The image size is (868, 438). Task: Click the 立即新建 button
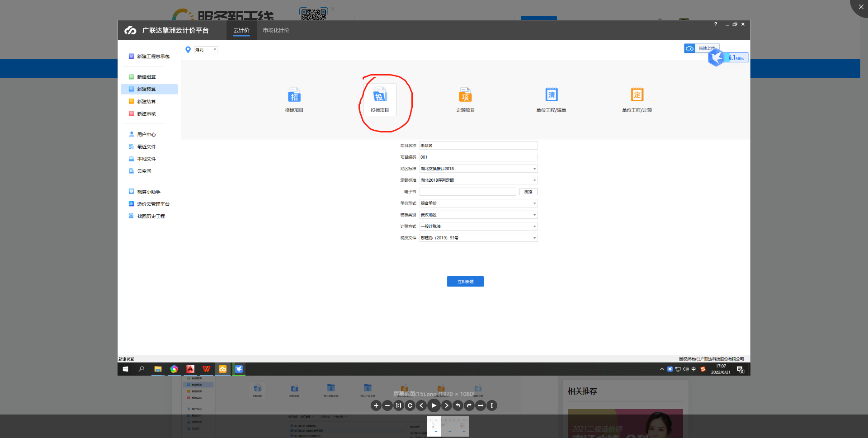465,282
